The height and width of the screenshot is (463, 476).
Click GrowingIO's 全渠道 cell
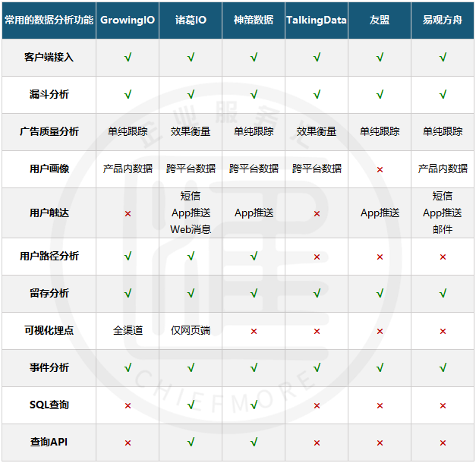(128, 330)
